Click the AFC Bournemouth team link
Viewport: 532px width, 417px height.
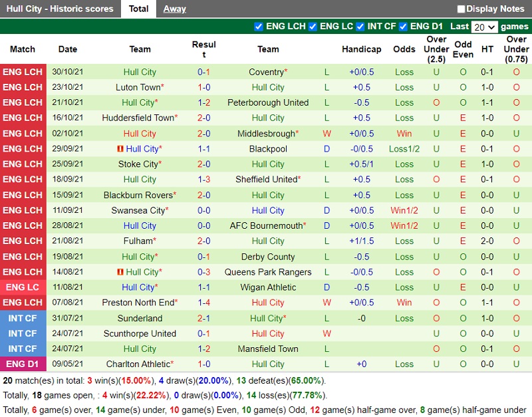(268, 225)
